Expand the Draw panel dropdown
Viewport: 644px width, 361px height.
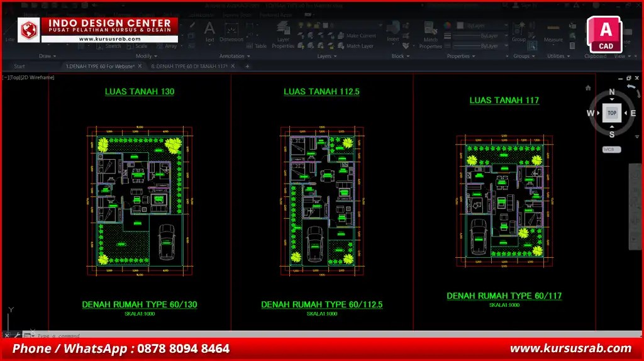(x=47, y=56)
